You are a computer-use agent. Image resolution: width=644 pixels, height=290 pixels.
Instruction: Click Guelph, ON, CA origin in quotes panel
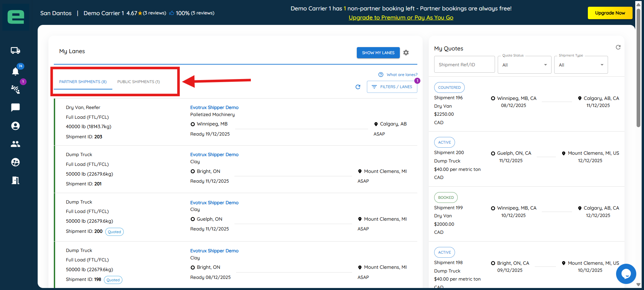click(x=514, y=153)
